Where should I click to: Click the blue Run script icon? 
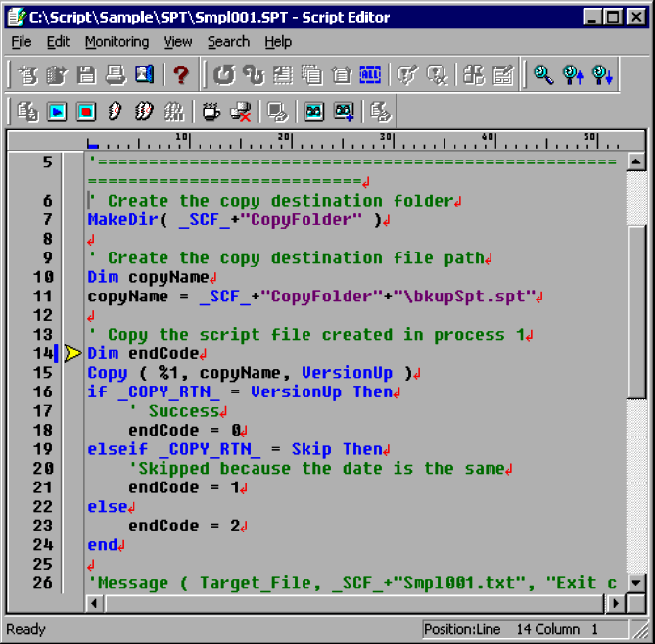57,112
